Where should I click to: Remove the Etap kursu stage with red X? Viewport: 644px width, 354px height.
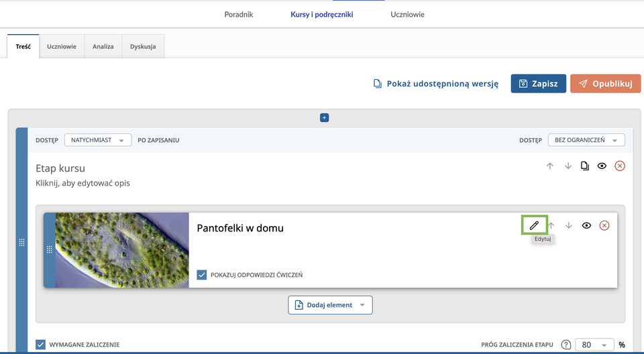620,166
